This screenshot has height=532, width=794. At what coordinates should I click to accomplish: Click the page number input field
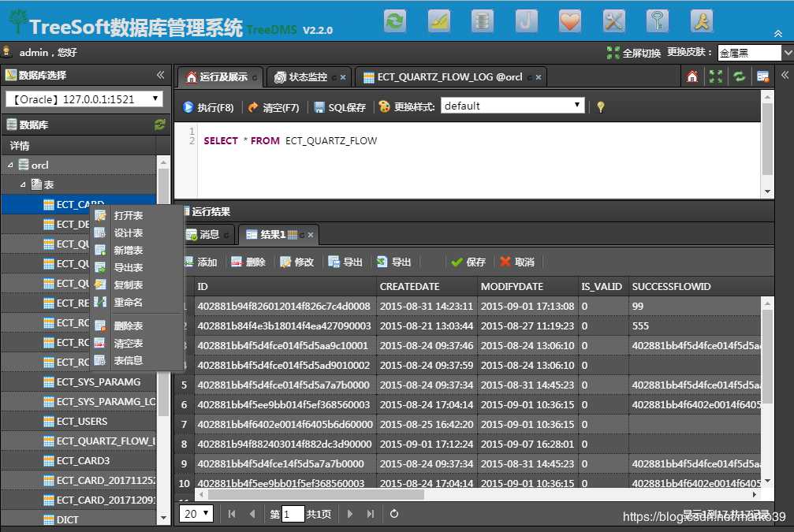(293, 514)
